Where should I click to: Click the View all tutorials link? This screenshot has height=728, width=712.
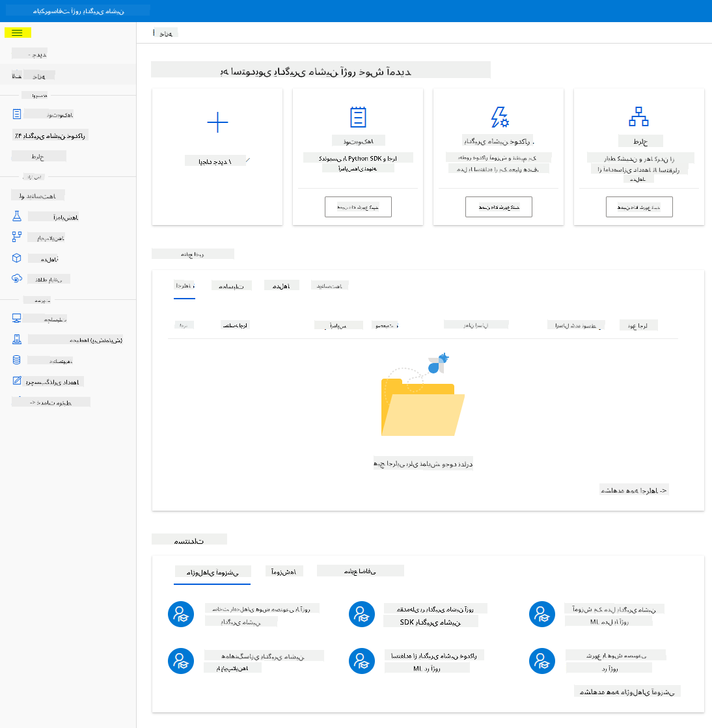pyautogui.click(x=627, y=692)
